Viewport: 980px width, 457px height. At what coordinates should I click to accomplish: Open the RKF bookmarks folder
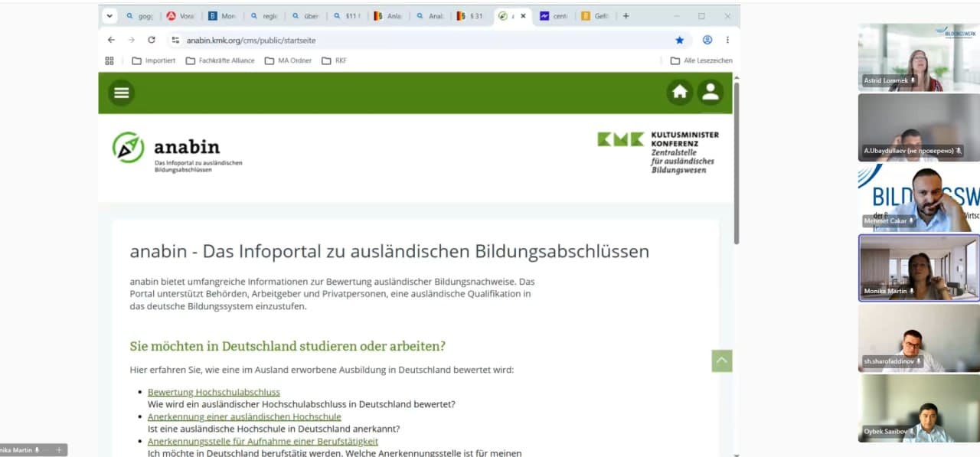pyautogui.click(x=335, y=60)
